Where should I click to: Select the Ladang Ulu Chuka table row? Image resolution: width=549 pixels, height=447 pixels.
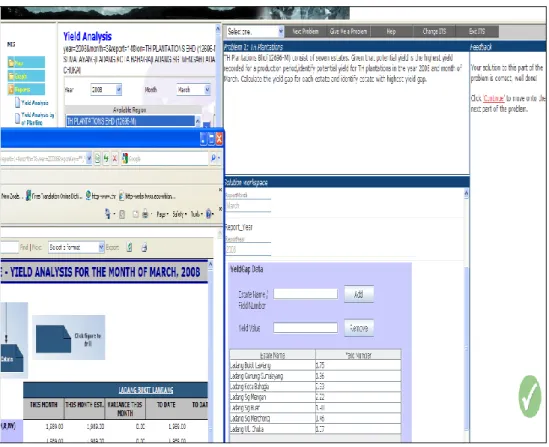[x=315, y=429]
